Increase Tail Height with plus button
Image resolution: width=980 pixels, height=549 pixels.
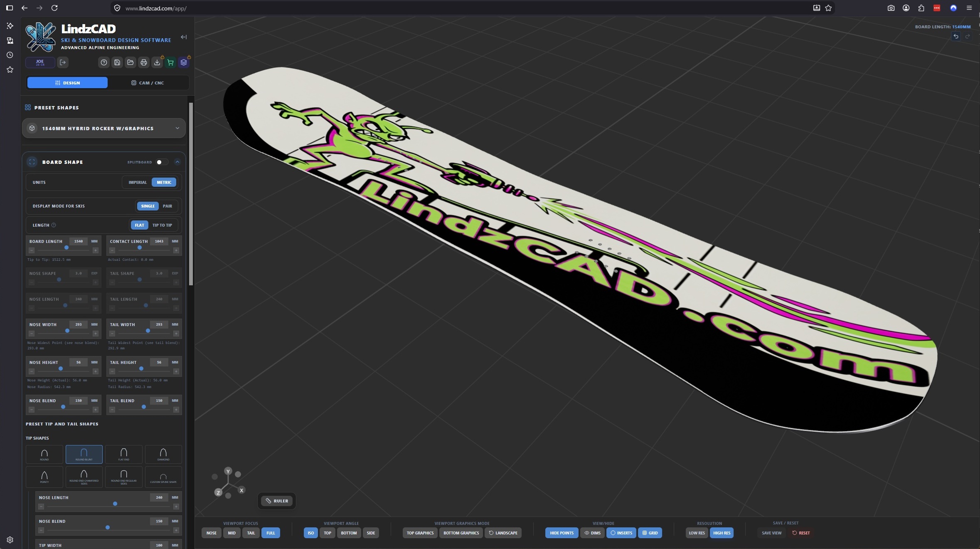pos(176,371)
